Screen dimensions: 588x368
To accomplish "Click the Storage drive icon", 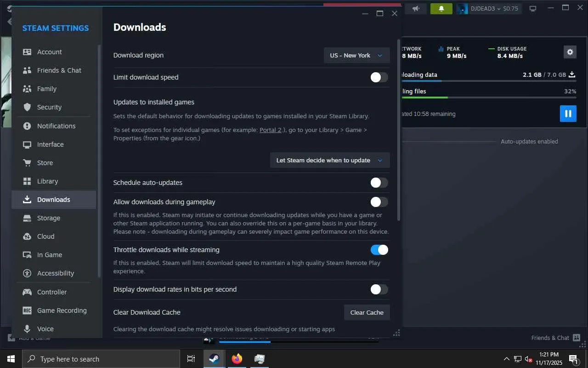I will [x=27, y=218].
